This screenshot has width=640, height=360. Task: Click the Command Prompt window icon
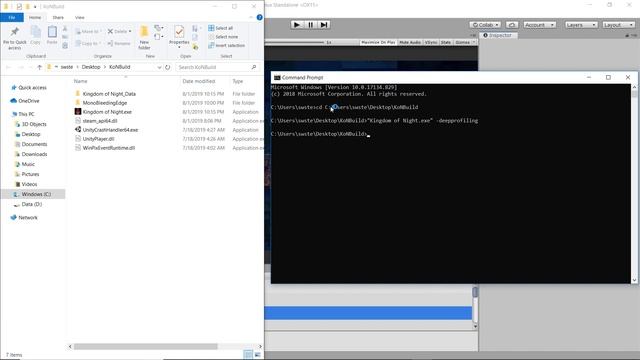[277, 78]
